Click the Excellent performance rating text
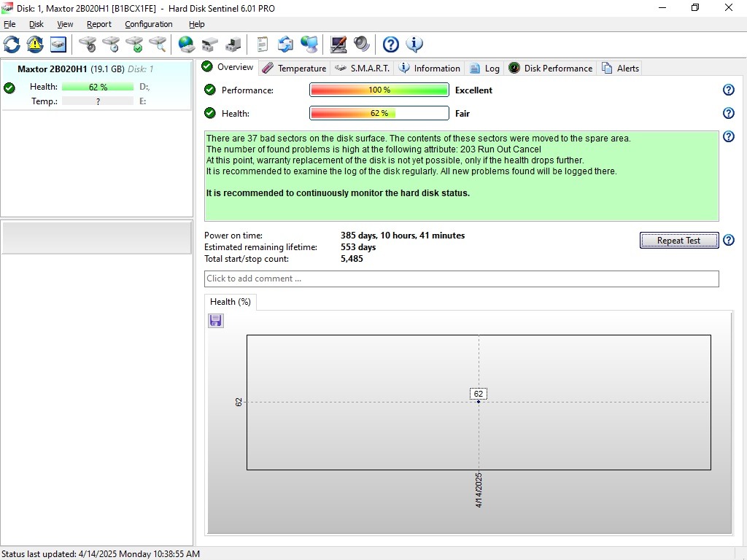 coord(473,90)
